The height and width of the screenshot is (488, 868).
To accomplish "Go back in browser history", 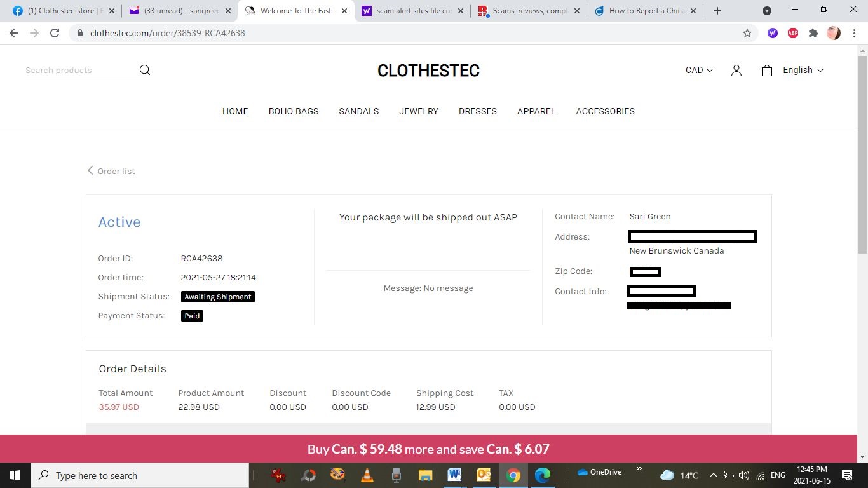I will click(x=14, y=33).
